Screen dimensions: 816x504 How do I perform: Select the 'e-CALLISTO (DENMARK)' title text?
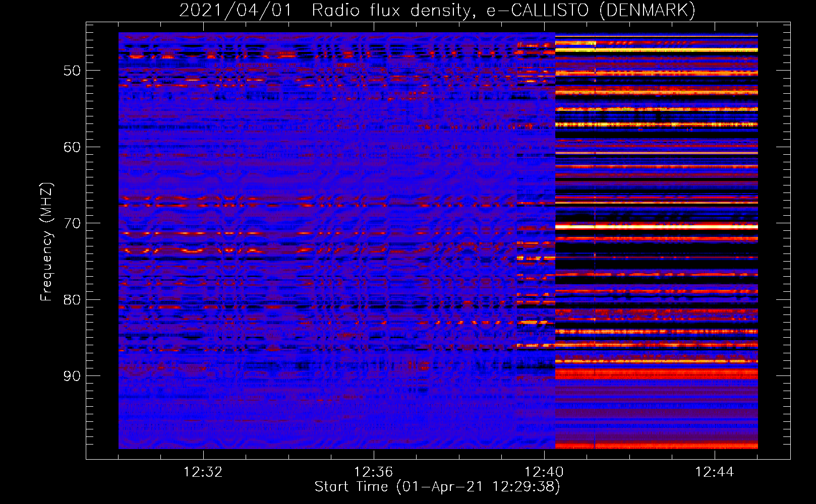coord(591,11)
